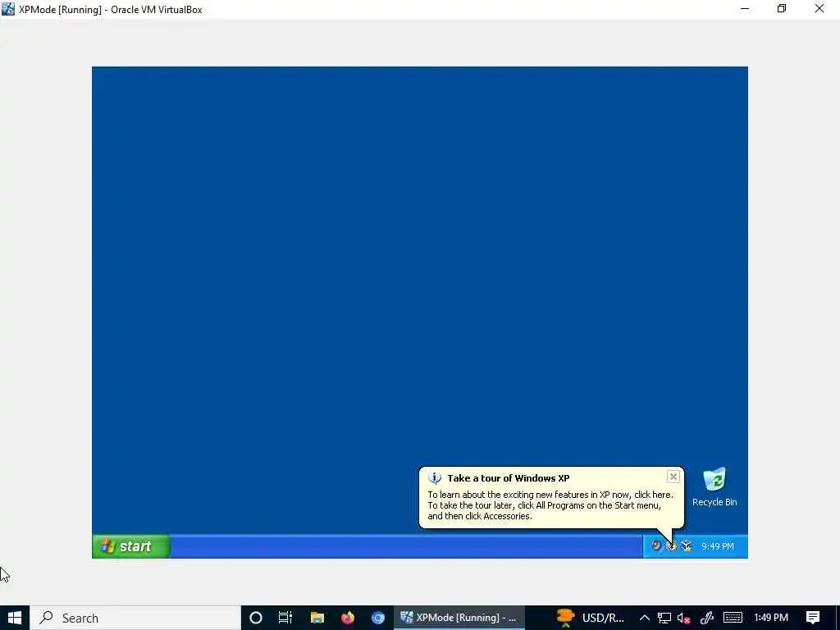This screenshot has width=840, height=630.
Task: Click host clock showing 1:49 PM
Action: click(x=771, y=618)
